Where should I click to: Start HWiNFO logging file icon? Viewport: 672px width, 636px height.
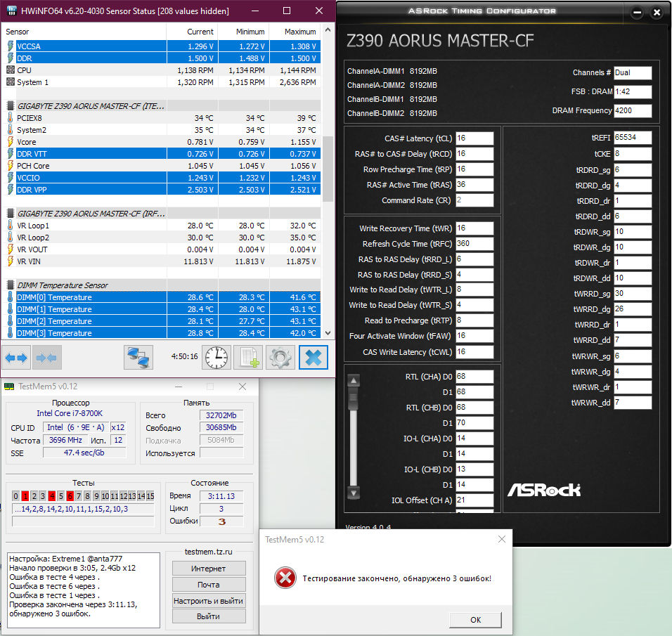coord(248,358)
